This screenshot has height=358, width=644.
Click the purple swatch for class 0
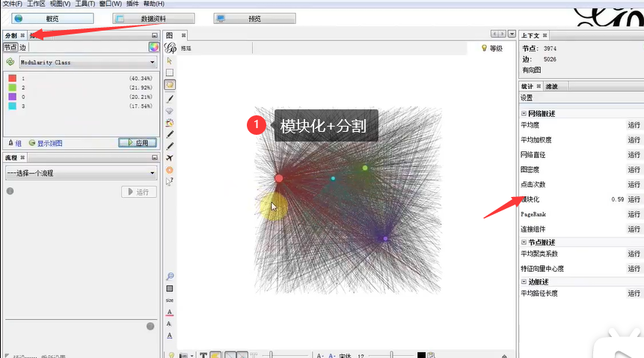pos(12,97)
